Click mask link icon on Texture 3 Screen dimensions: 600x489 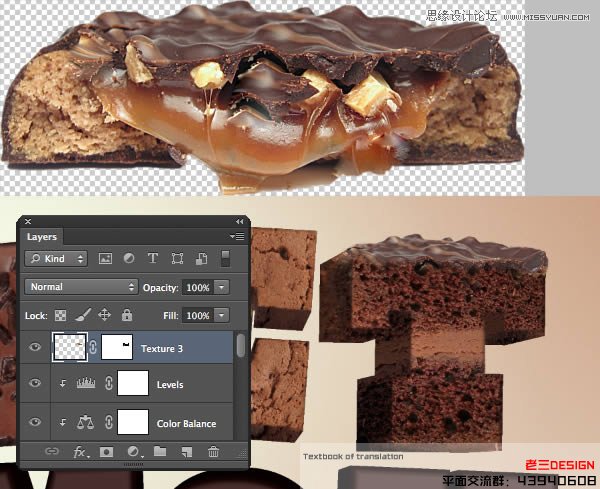pos(93,347)
